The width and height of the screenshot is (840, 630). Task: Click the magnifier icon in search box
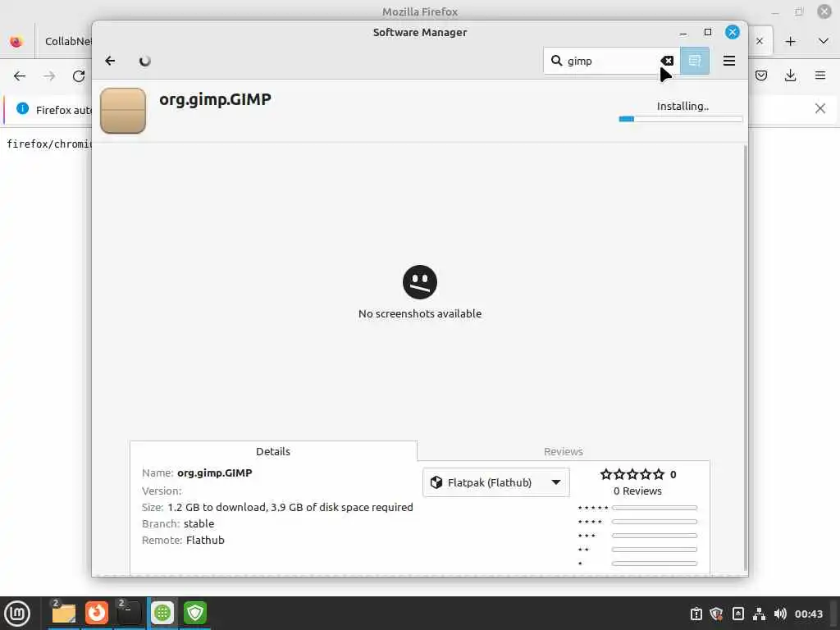pos(557,61)
